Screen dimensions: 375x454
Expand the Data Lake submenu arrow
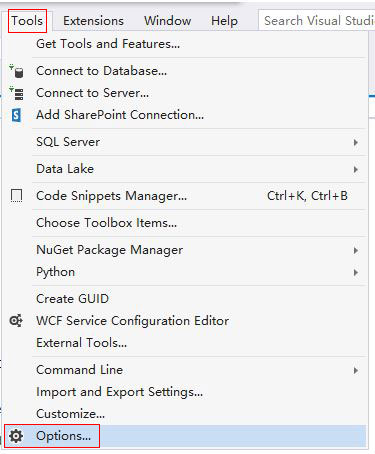(x=356, y=169)
